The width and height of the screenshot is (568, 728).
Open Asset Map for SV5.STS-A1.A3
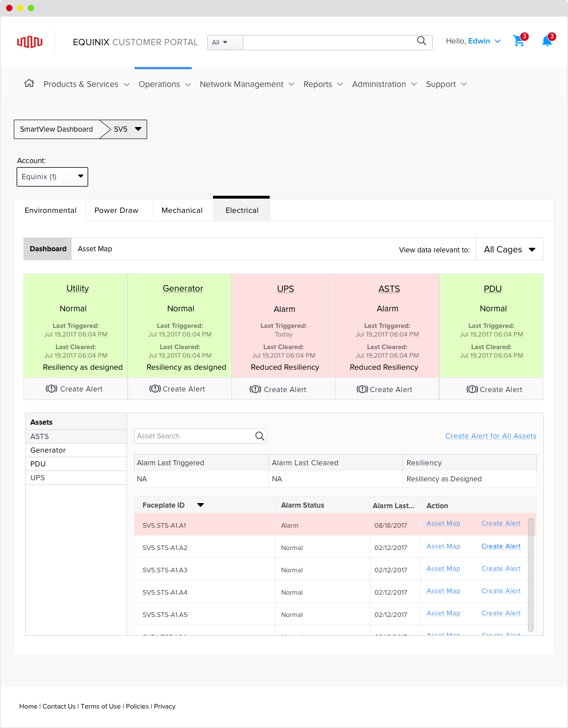click(x=443, y=568)
